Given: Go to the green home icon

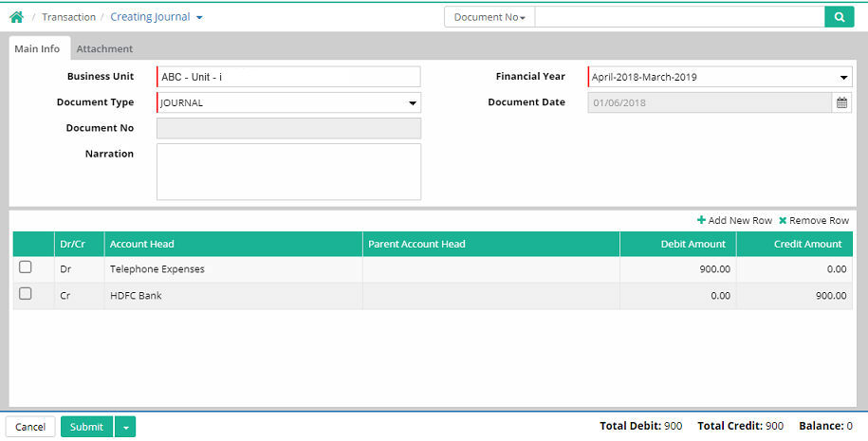Looking at the screenshot, I should coord(16,17).
